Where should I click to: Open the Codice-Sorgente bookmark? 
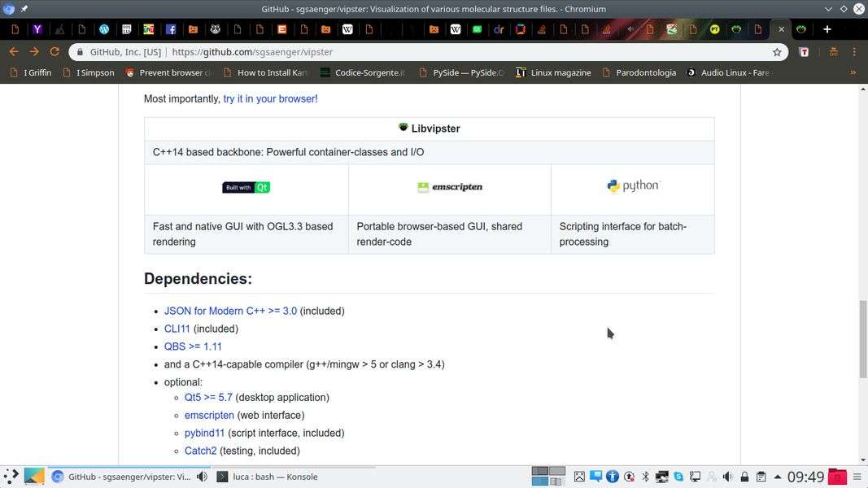tap(363, 72)
